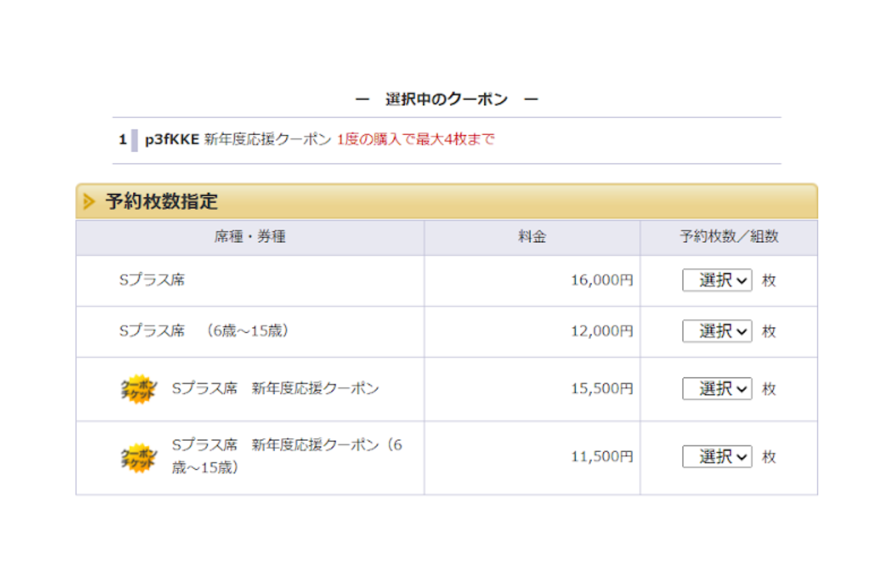Click Sプラス席 新年度応援クーポン row label

coord(275,389)
